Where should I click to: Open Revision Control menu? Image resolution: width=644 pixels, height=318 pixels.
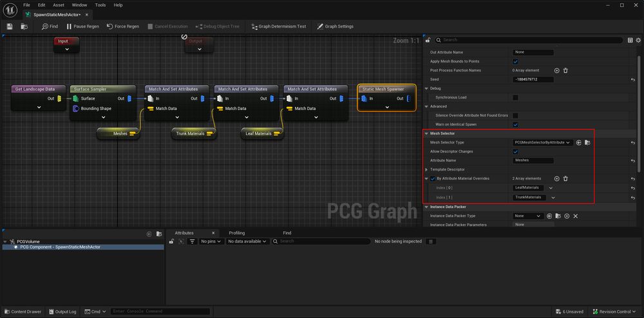tap(615, 312)
